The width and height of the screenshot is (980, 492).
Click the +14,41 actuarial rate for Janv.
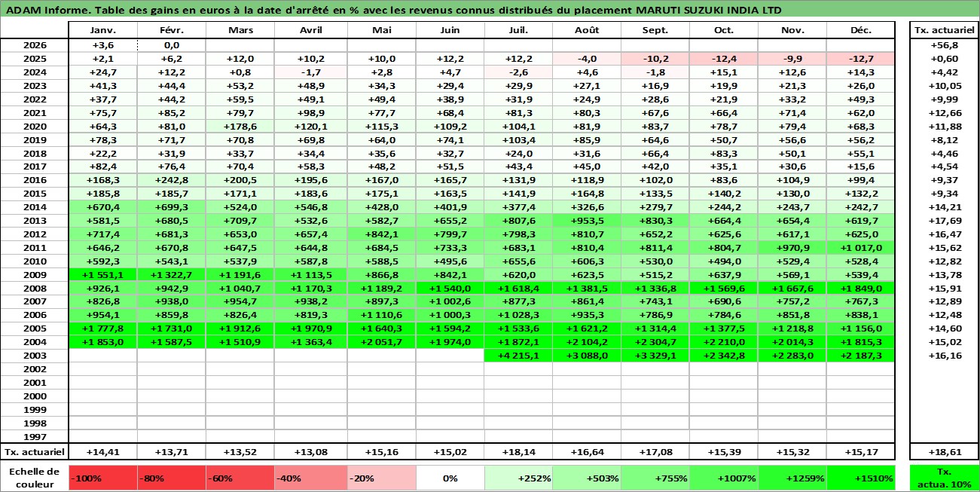[102, 451]
